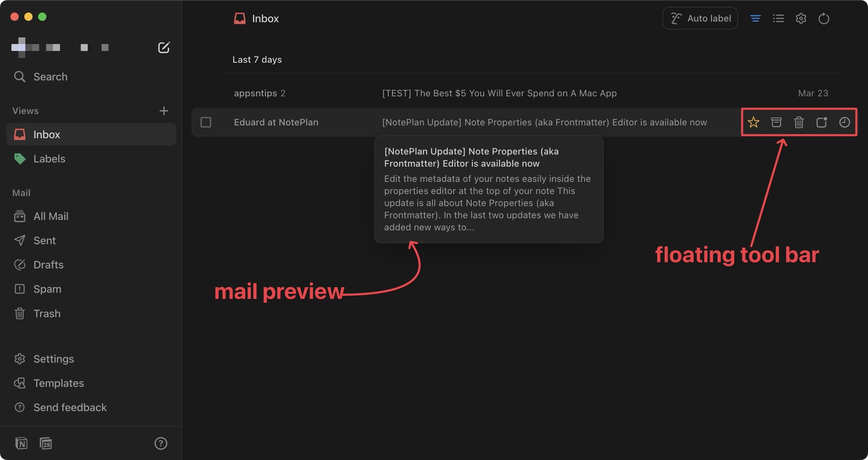The image size is (868, 460).
Task: Open the [TEST] The Best $5 email subject
Action: click(499, 93)
